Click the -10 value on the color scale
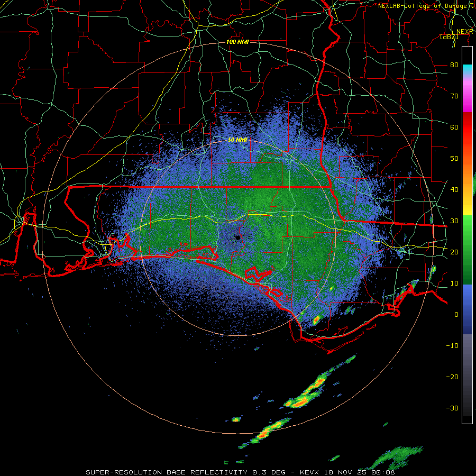This screenshot has height=476, width=476. 452,346
